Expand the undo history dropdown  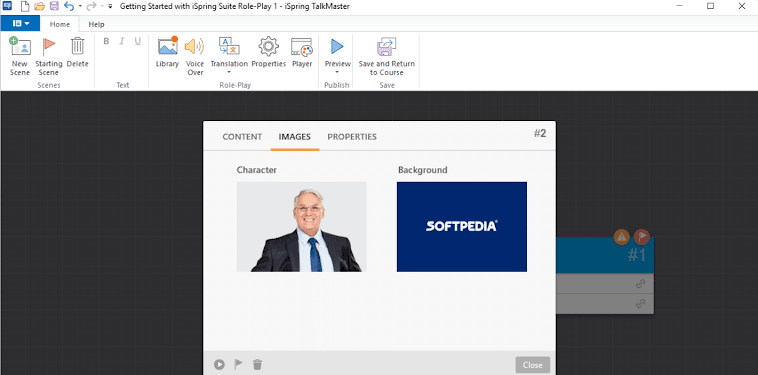pyautogui.click(x=80, y=6)
